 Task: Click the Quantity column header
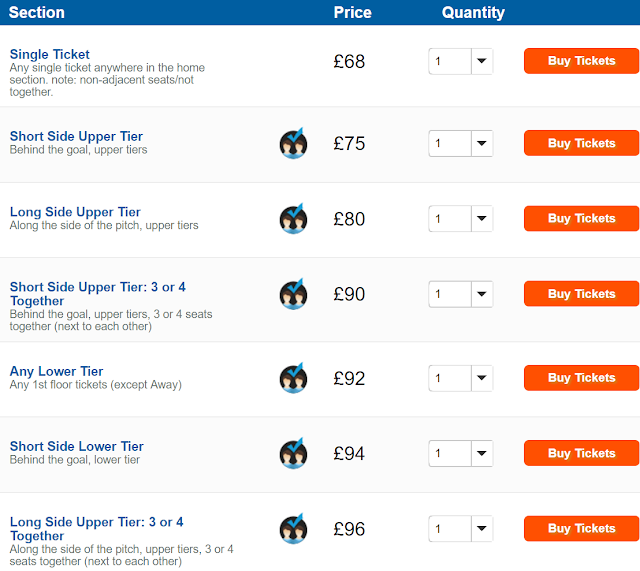[473, 13]
